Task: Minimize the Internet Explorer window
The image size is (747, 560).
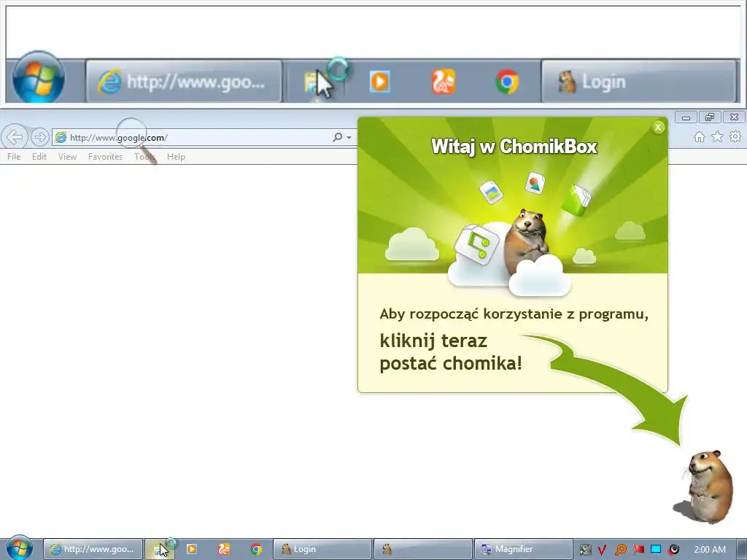Action: [x=686, y=117]
